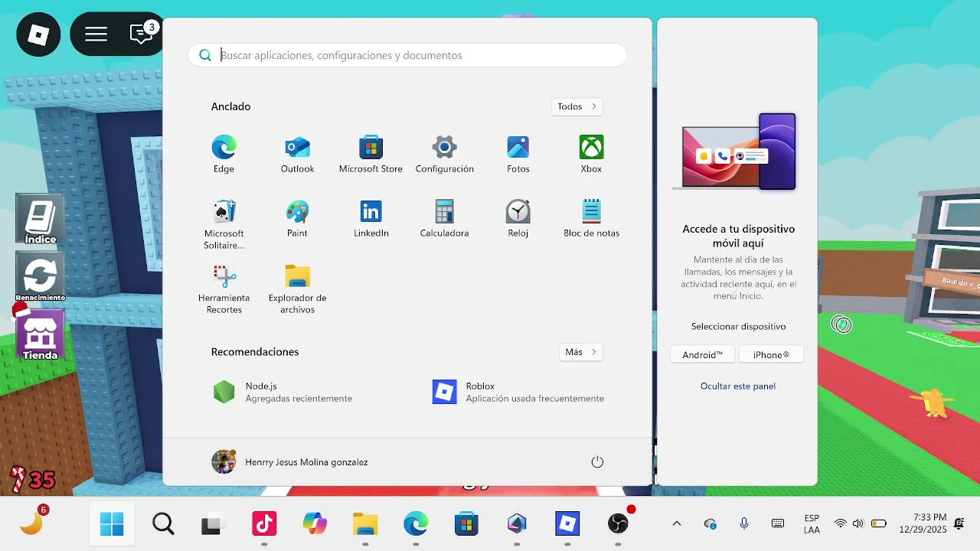The image size is (980, 551).
Task: Open Microsoft Store pinned app
Action: pyautogui.click(x=371, y=154)
